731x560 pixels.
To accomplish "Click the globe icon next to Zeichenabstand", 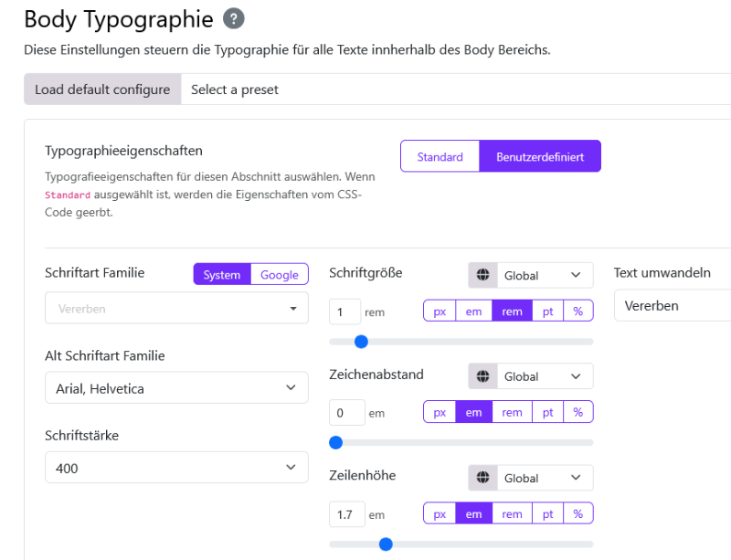I will click(x=483, y=376).
